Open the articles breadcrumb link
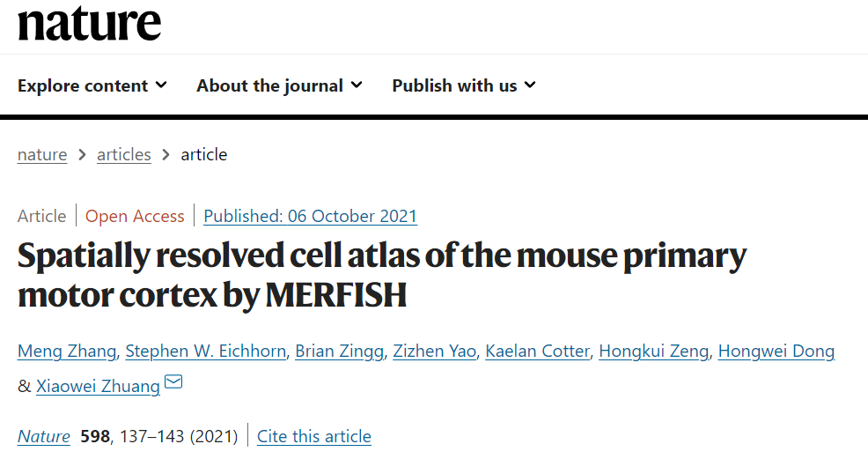The image size is (868, 459). 124,154
